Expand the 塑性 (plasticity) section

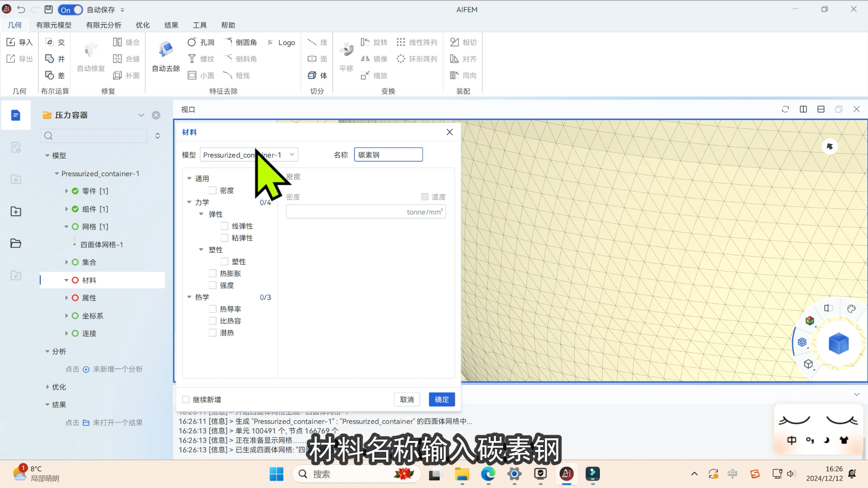tap(201, 249)
